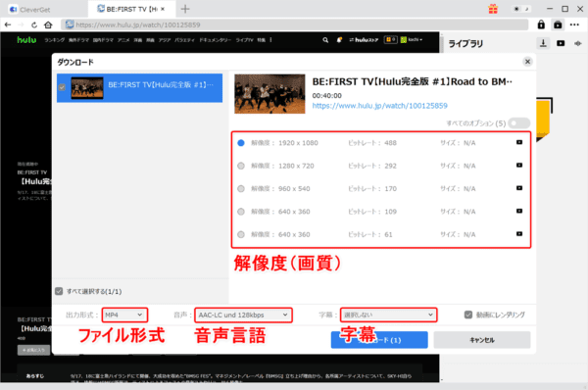Go back with the browser back arrow
Screen dimensions: 588x390
pyautogui.click(x=8, y=24)
